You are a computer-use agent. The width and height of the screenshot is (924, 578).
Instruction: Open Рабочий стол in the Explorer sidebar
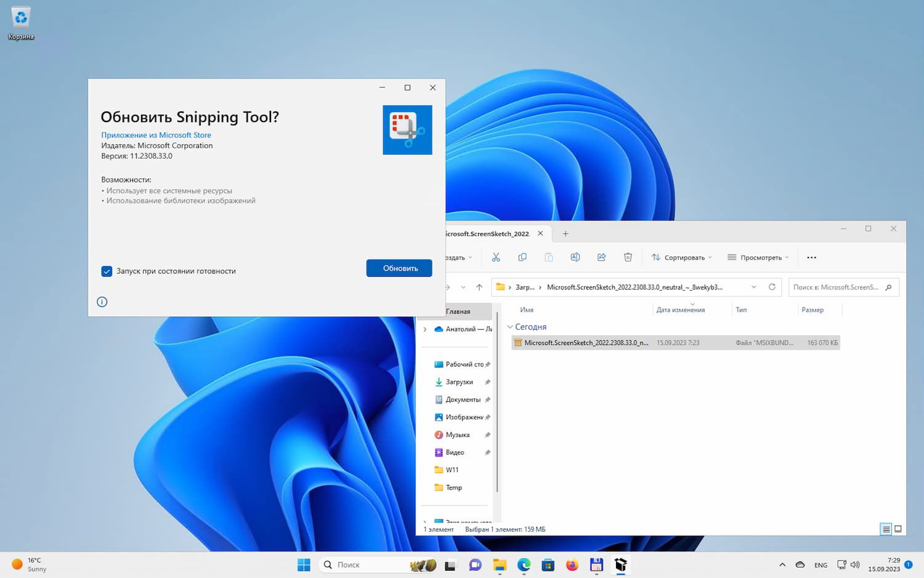point(461,364)
